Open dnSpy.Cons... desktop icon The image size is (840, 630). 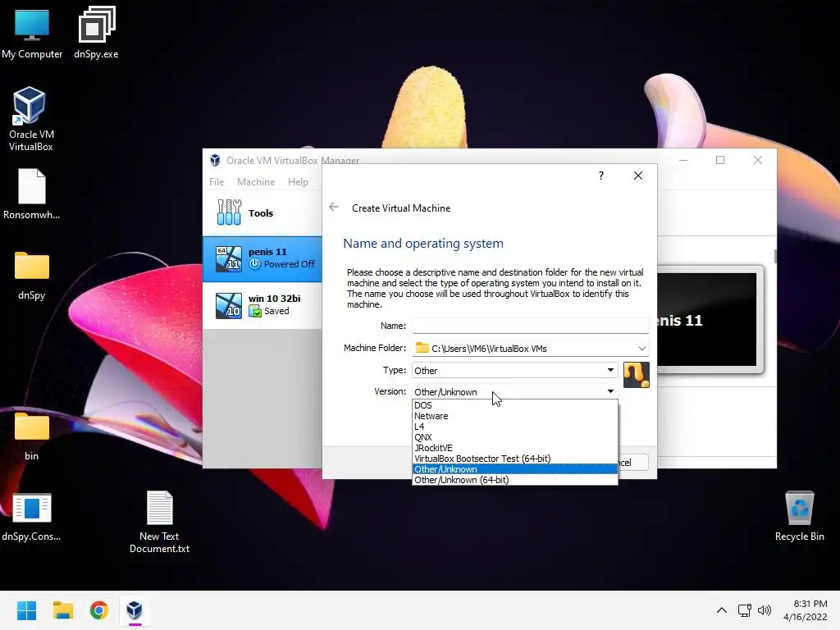pyautogui.click(x=32, y=517)
